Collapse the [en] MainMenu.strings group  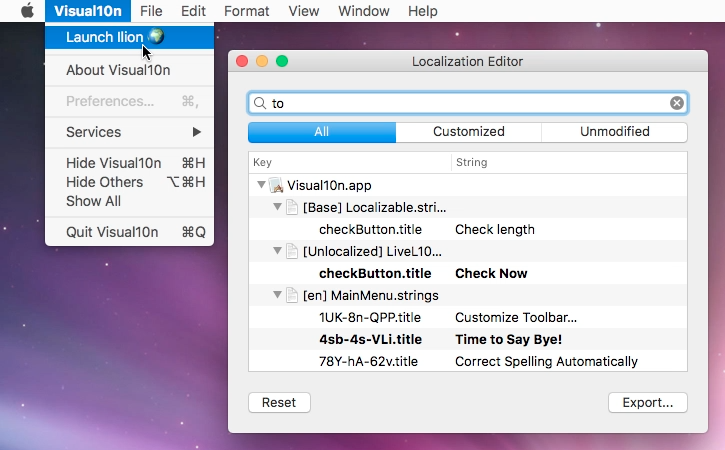coord(277,295)
